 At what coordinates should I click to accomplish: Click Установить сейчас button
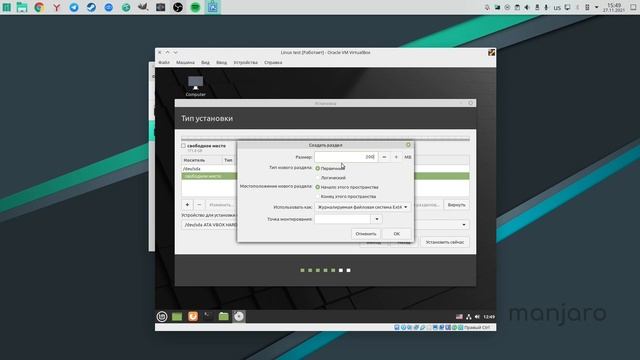coord(445,242)
